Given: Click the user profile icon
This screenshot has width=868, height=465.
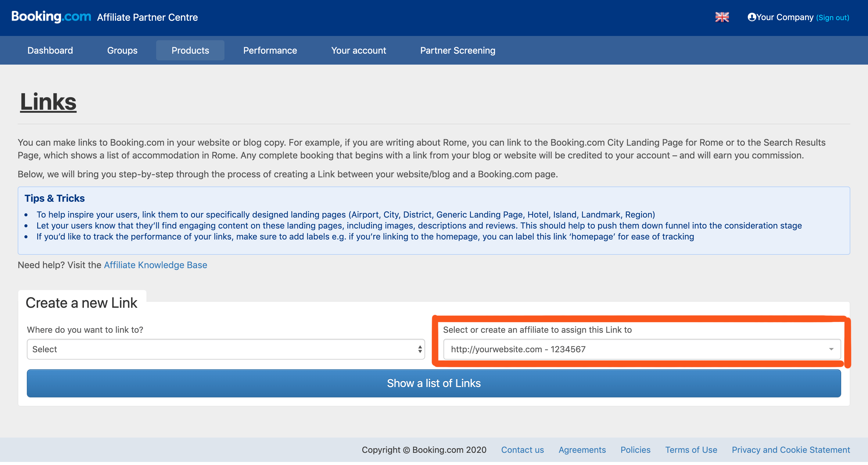Looking at the screenshot, I should tap(751, 17).
